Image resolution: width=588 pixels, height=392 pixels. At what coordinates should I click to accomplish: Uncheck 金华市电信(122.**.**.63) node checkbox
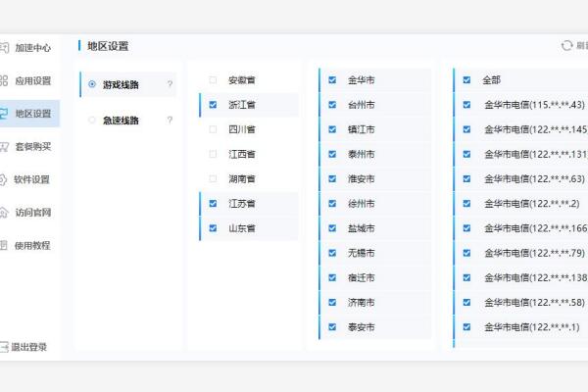click(x=466, y=179)
